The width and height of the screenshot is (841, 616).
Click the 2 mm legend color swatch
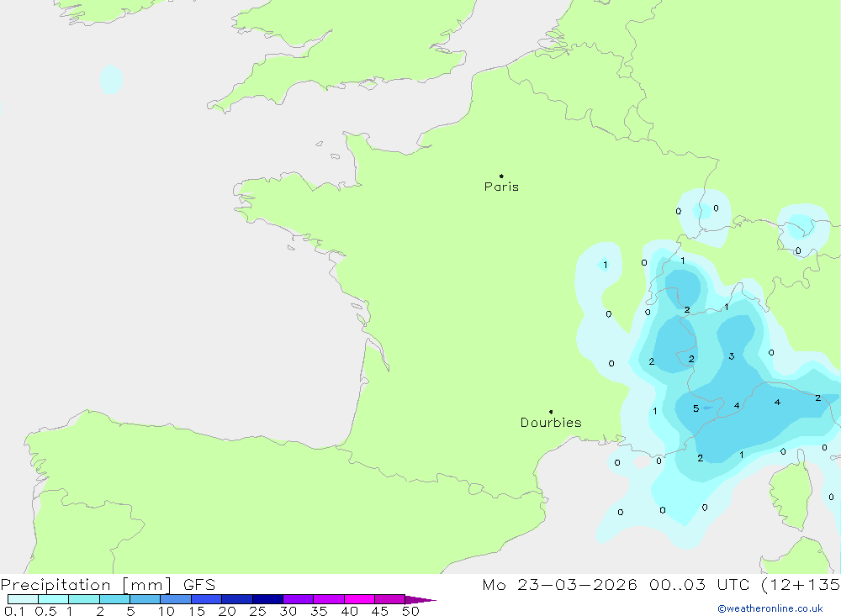[114, 599]
